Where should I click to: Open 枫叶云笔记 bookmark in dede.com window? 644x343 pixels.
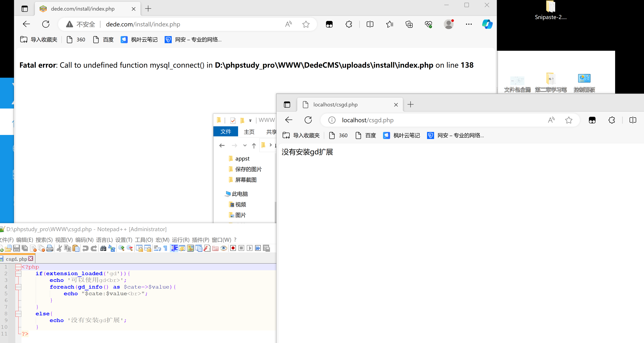[139, 39]
